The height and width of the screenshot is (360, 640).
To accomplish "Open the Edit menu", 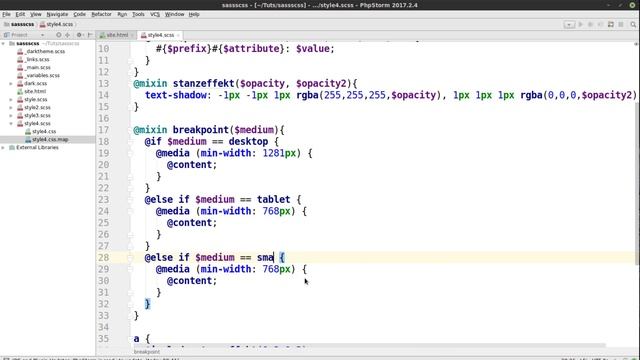I will click(20, 14).
